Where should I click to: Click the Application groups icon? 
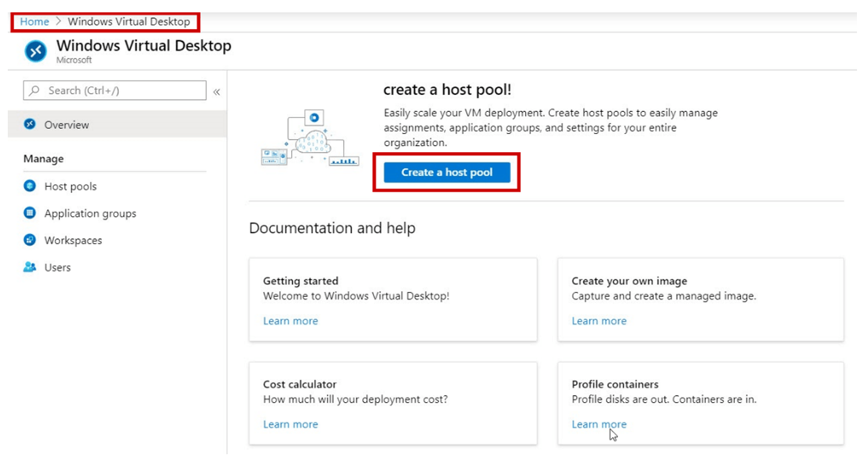coord(29,213)
